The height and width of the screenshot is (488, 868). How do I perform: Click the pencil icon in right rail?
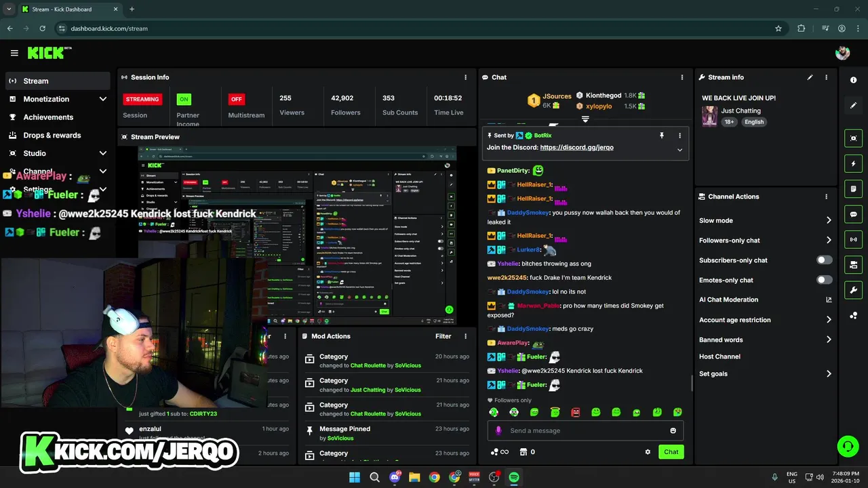[853, 106]
